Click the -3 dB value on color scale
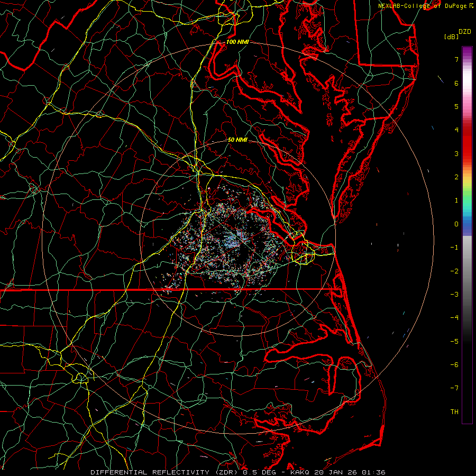476x476 pixels. pos(454,295)
